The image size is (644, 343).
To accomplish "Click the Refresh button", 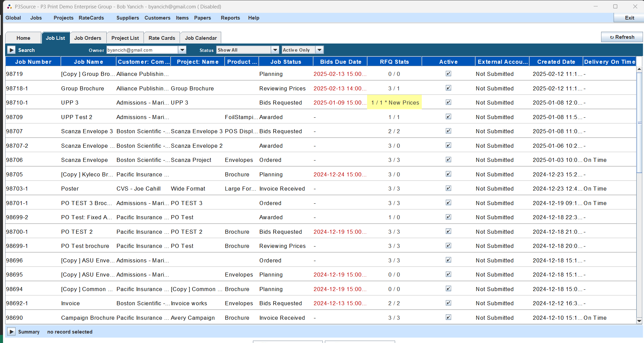I will (x=622, y=37).
